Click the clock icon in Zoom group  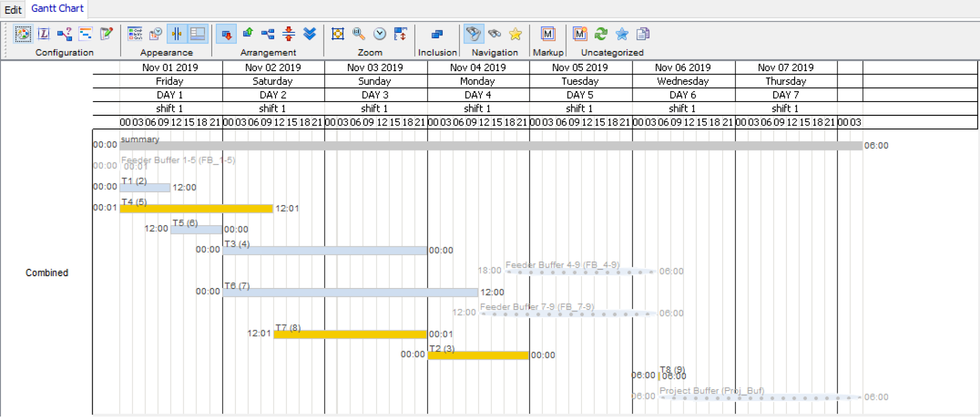[379, 34]
